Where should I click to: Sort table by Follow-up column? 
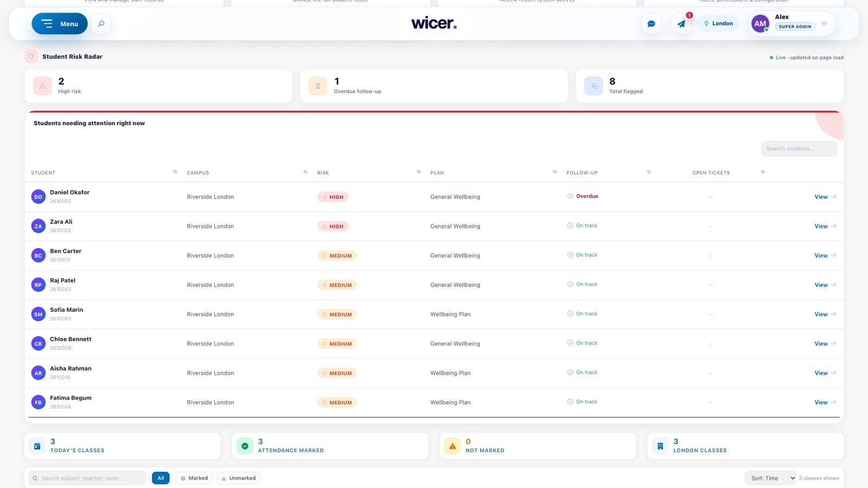(649, 172)
